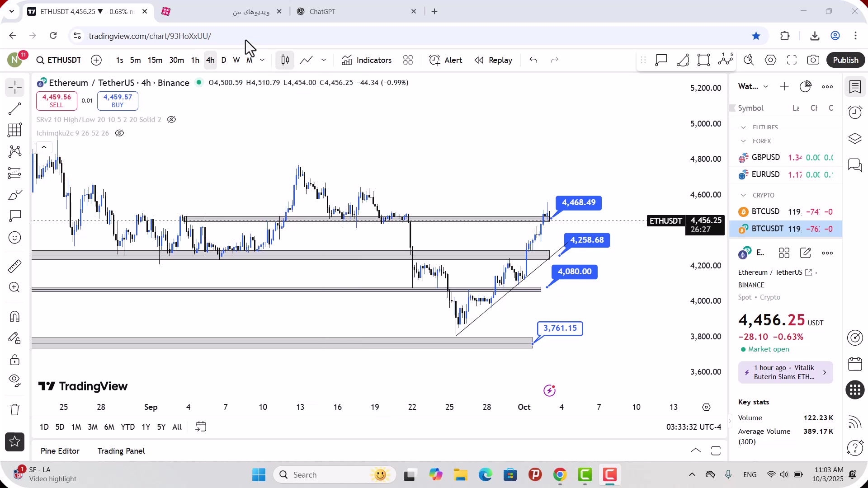Click the Publish button

[x=845, y=60]
